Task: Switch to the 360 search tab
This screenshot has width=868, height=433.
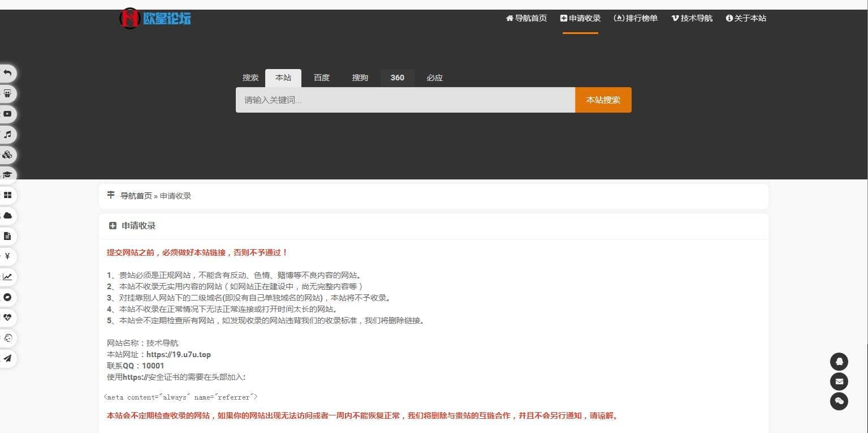Action: [x=397, y=78]
